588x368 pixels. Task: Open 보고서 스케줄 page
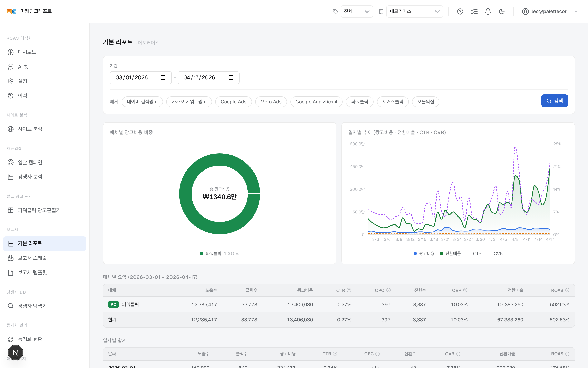pos(45,258)
